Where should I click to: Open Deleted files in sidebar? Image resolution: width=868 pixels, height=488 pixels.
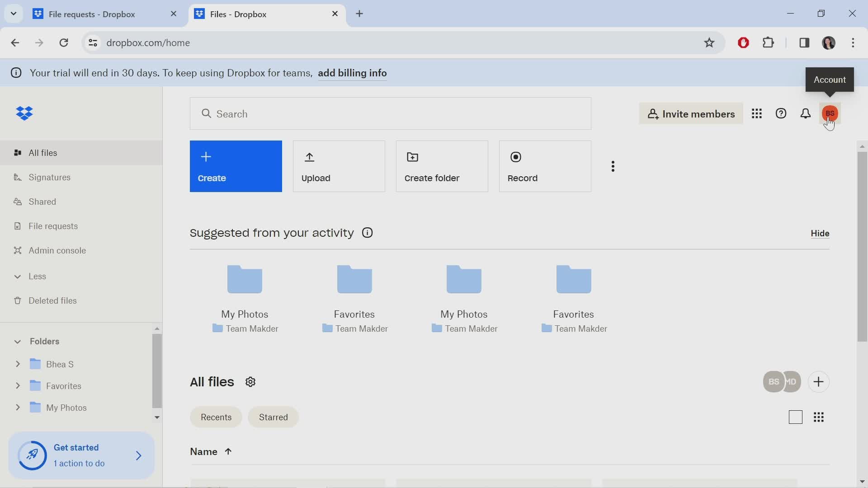pyautogui.click(x=81, y=300)
